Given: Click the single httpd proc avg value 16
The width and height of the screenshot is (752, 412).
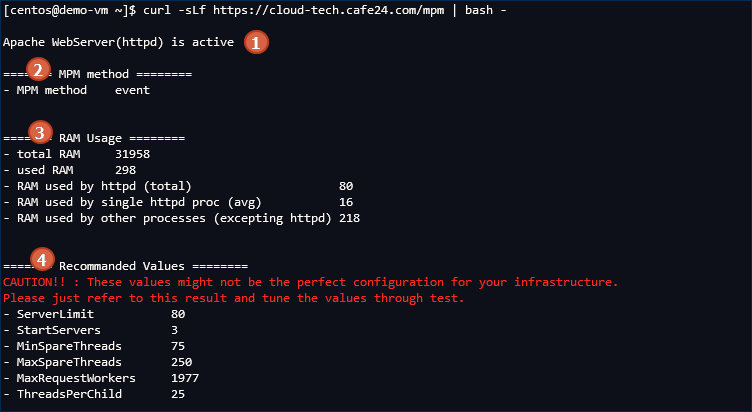Looking at the screenshot, I should [346, 202].
